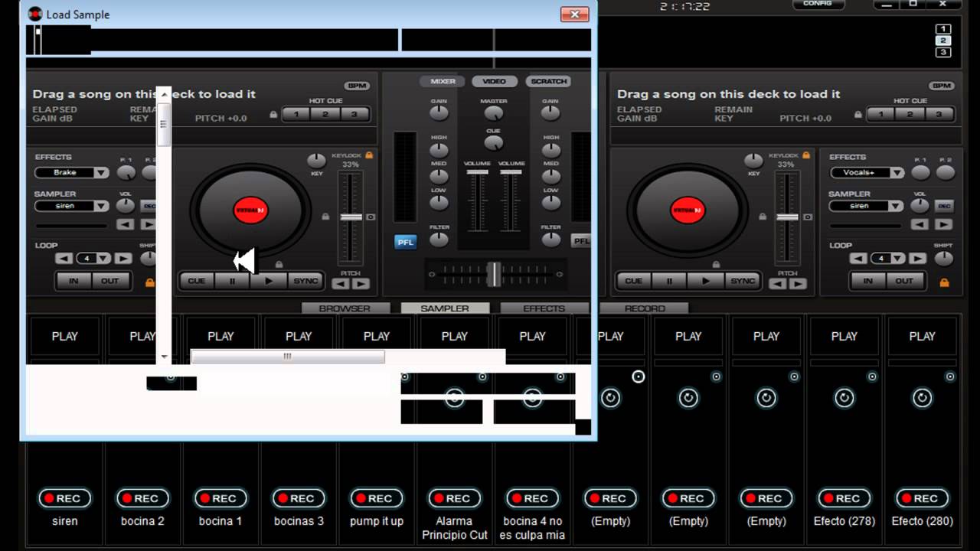This screenshot has height=551, width=980.
Task: Turn the Master volume knob
Action: 494,114
